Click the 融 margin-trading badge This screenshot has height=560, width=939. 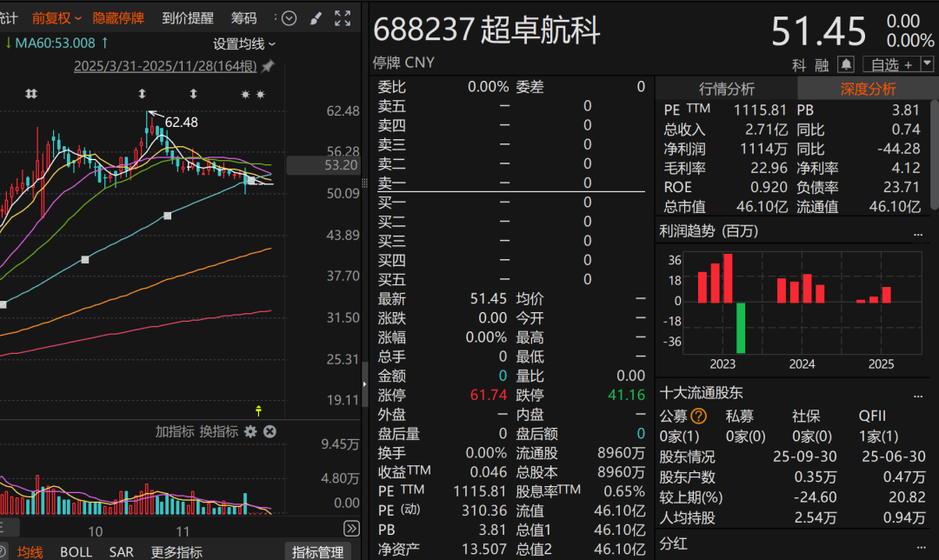click(822, 64)
